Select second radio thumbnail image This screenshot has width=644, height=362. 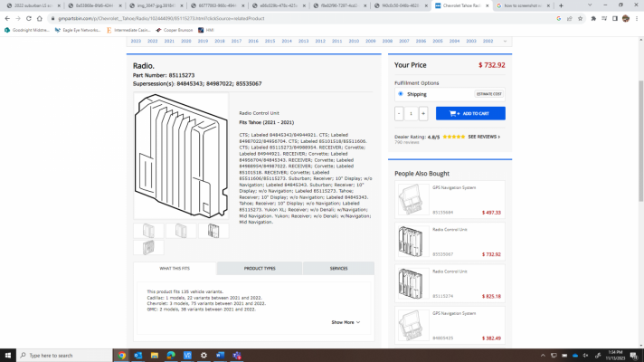181,231
